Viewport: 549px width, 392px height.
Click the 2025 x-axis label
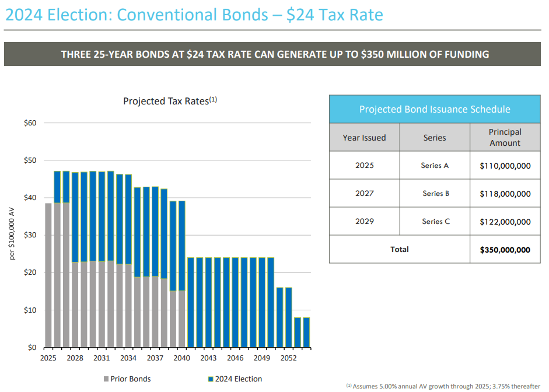[x=48, y=358]
